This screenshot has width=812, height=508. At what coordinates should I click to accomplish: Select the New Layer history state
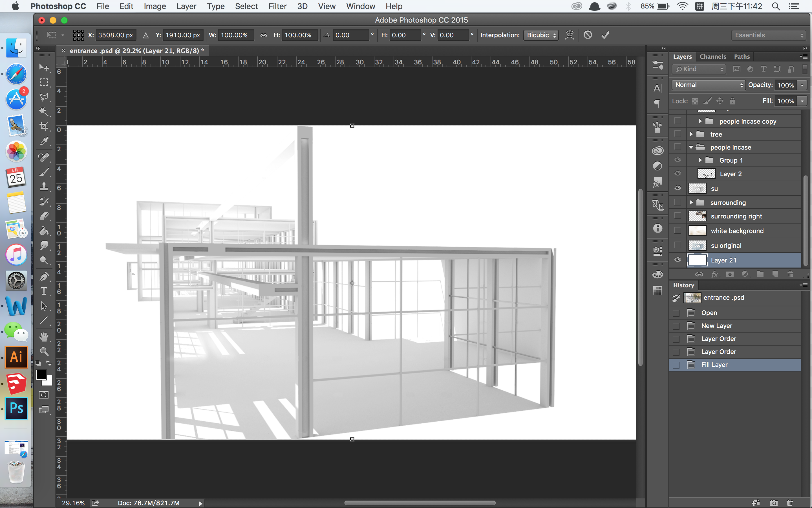click(735, 326)
